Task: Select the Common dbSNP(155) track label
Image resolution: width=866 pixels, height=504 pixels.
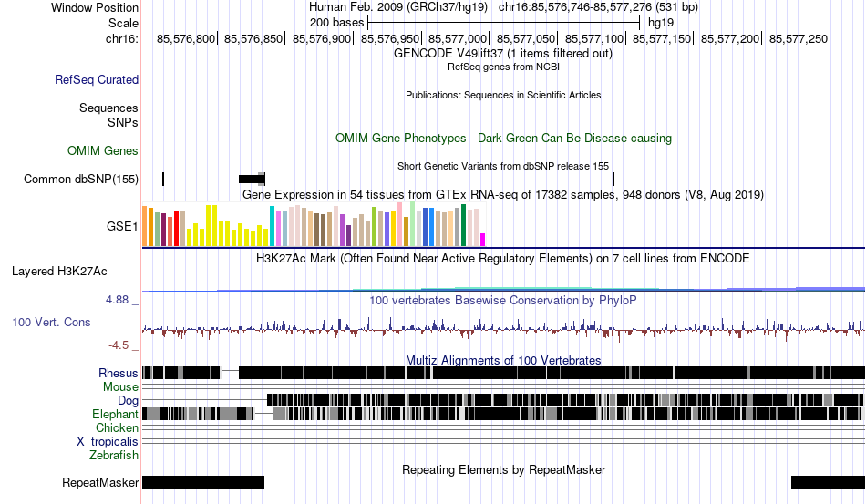Action: 81,179
